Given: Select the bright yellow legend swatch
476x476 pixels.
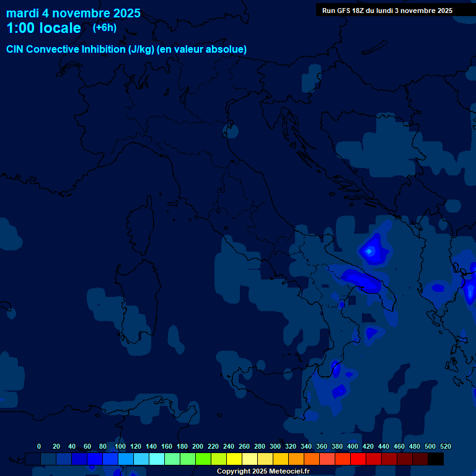Looking at the screenshot, I should (234, 459).
